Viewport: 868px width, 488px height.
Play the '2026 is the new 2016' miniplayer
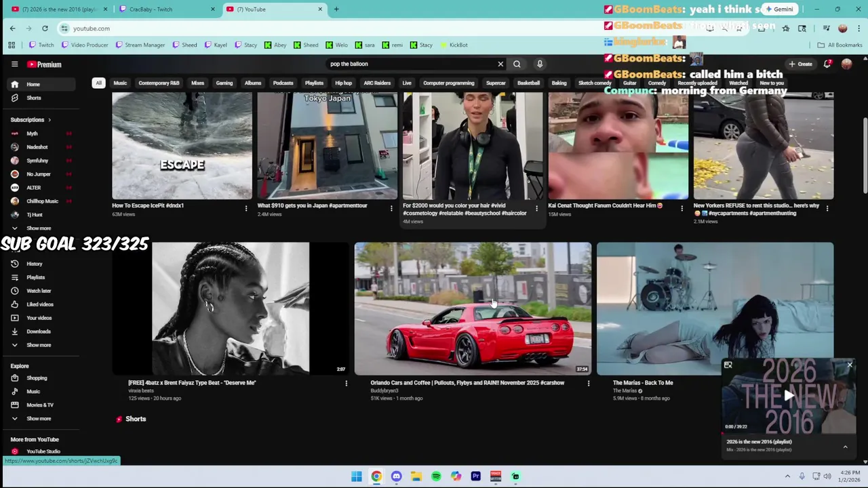coord(789,396)
